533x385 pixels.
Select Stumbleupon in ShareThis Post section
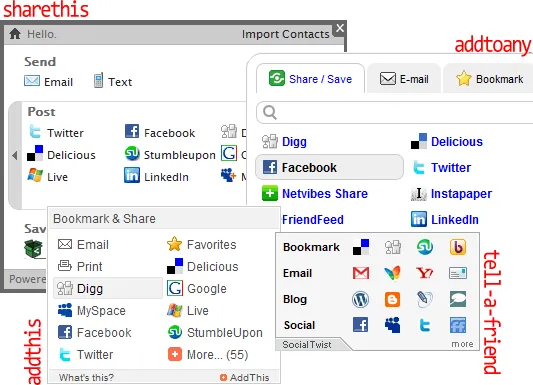click(x=170, y=154)
